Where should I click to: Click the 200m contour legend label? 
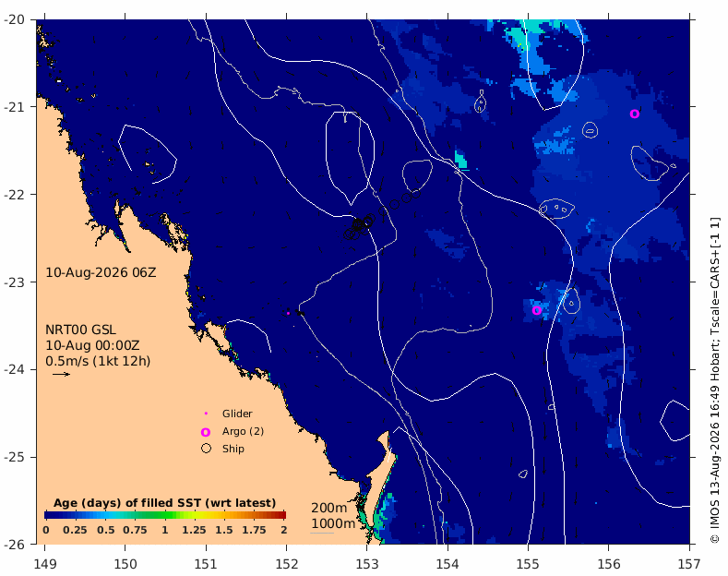329,508
